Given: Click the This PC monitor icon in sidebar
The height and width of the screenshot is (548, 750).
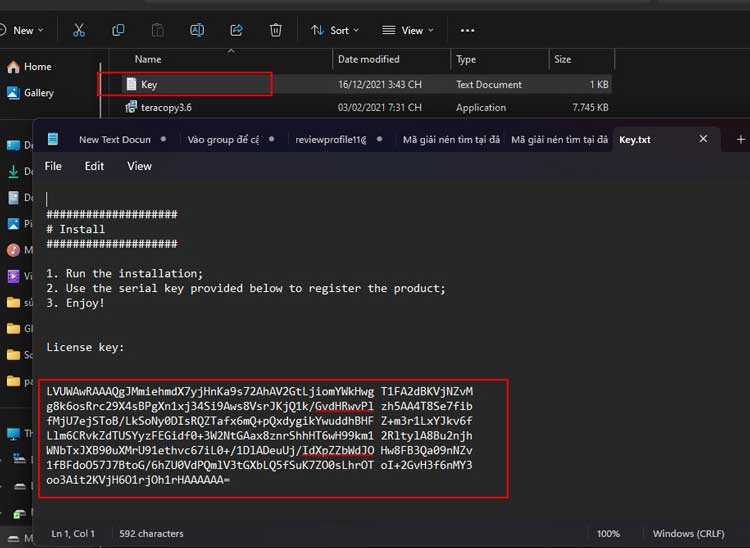Looking at the screenshot, I should pos(13,433).
